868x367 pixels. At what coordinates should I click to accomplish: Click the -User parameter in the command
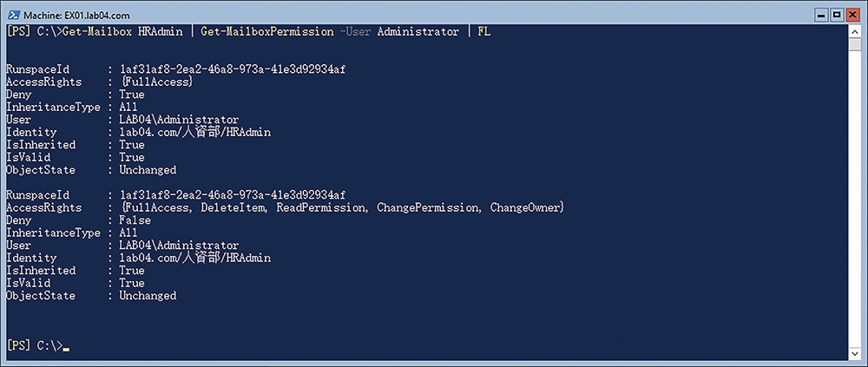[355, 32]
